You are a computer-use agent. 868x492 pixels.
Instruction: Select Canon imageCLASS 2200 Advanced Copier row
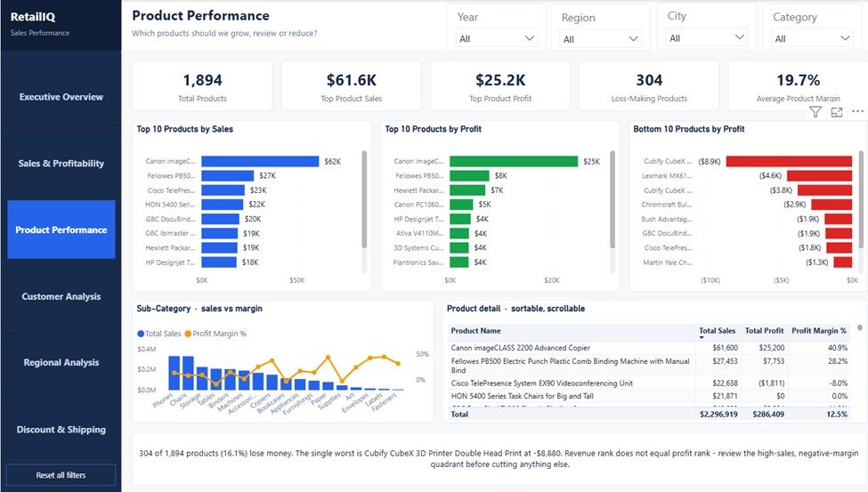(x=649, y=348)
